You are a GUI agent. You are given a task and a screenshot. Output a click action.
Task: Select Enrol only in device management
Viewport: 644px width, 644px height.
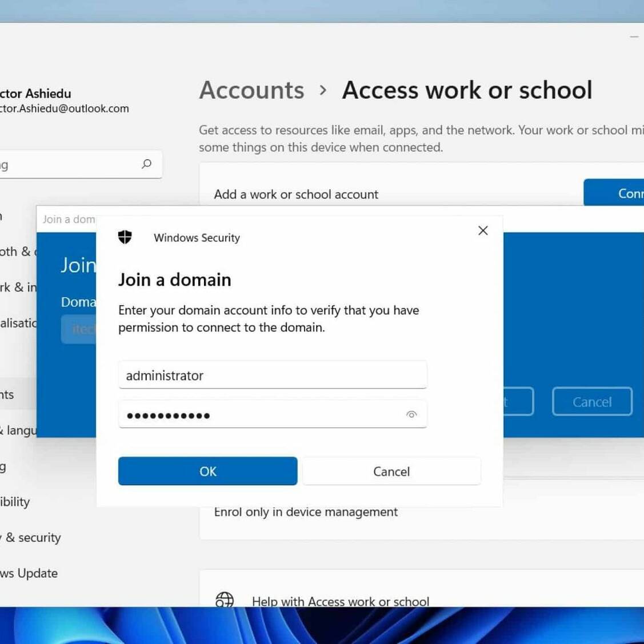click(x=306, y=512)
